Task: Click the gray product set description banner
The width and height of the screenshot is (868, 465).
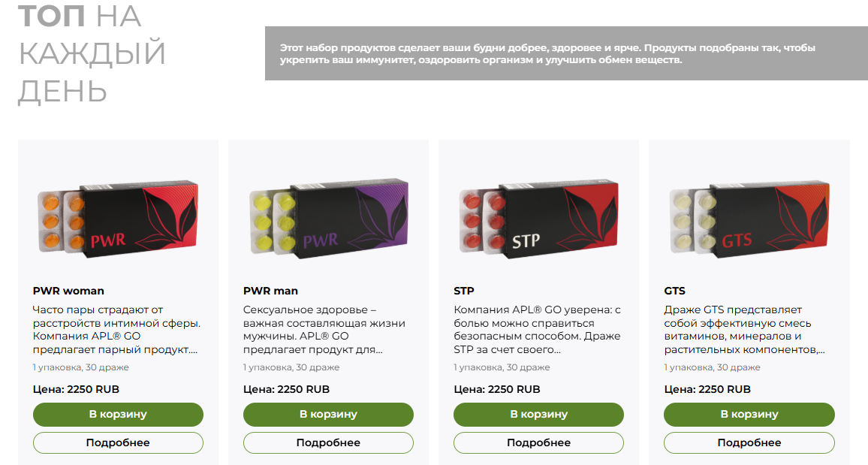Action: click(x=556, y=54)
